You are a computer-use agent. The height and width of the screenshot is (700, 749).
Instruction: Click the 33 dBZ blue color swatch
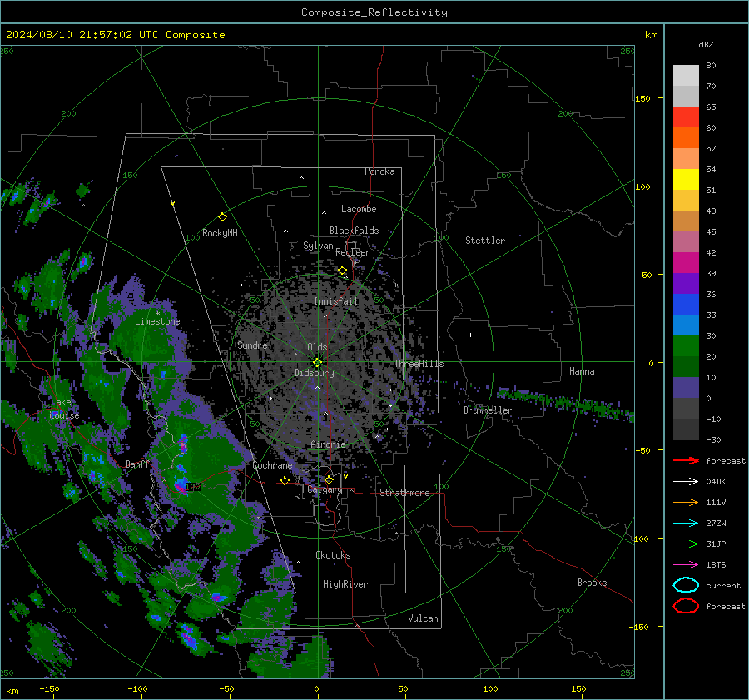(x=686, y=304)
